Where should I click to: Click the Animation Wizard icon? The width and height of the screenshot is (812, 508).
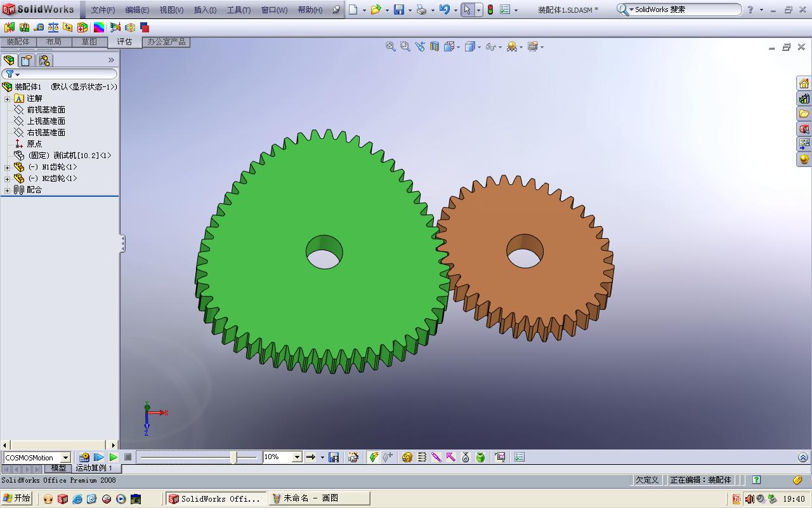353,457
